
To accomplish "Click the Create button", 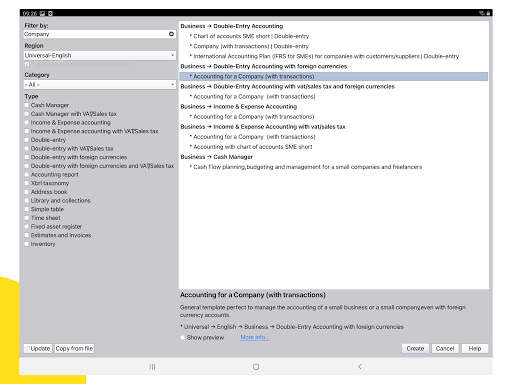I will coord(415,349).
